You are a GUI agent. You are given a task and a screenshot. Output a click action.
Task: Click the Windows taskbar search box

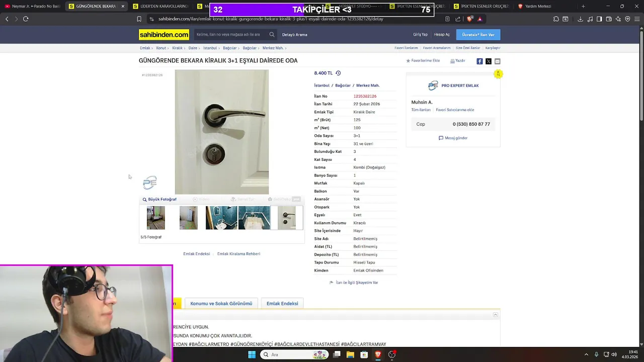295,354
